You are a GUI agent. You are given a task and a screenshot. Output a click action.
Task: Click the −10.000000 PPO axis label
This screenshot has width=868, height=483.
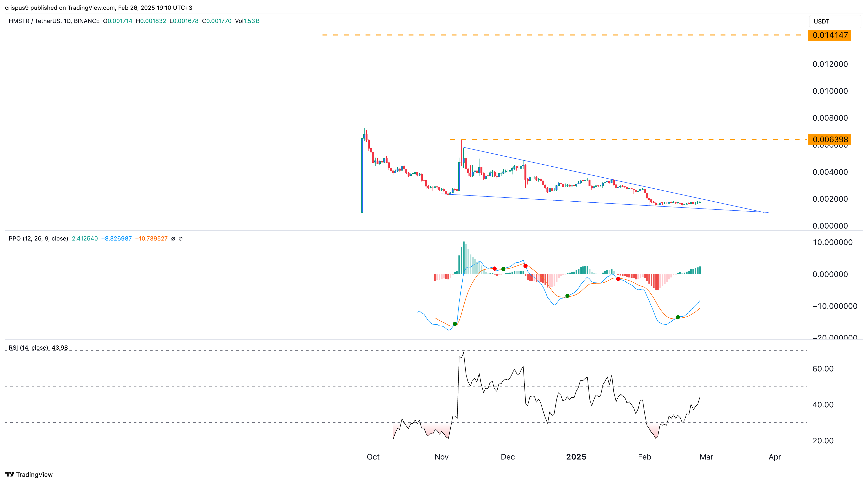(835, 306)
